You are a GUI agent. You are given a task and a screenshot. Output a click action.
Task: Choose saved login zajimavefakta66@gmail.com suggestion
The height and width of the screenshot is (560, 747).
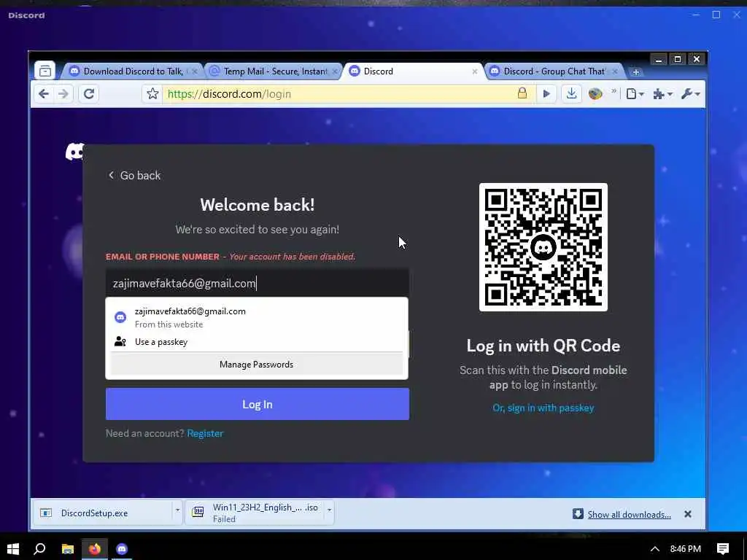click(x=258, y=317)
